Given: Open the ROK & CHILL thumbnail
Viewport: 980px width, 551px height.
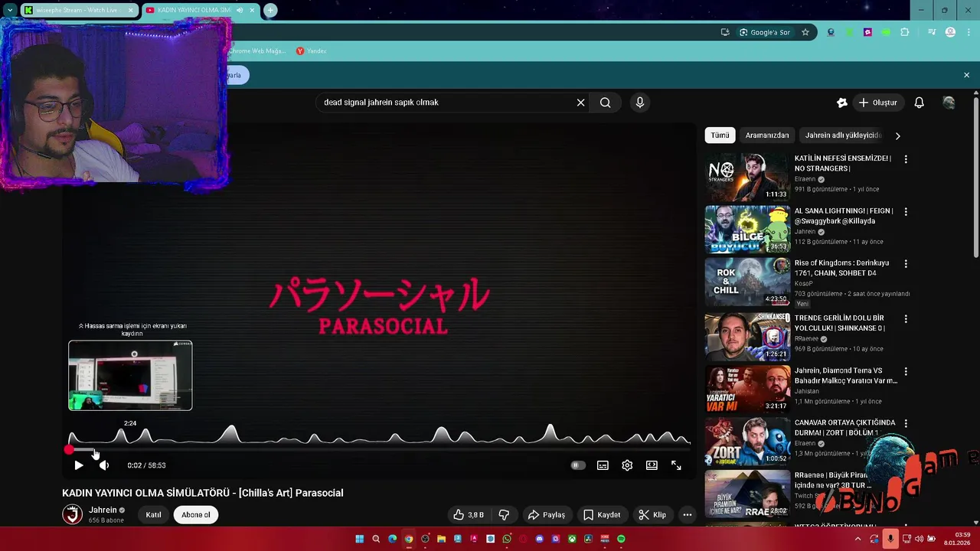Looking at the screenshot, I should pyautogui.click(x=747, y=282).
